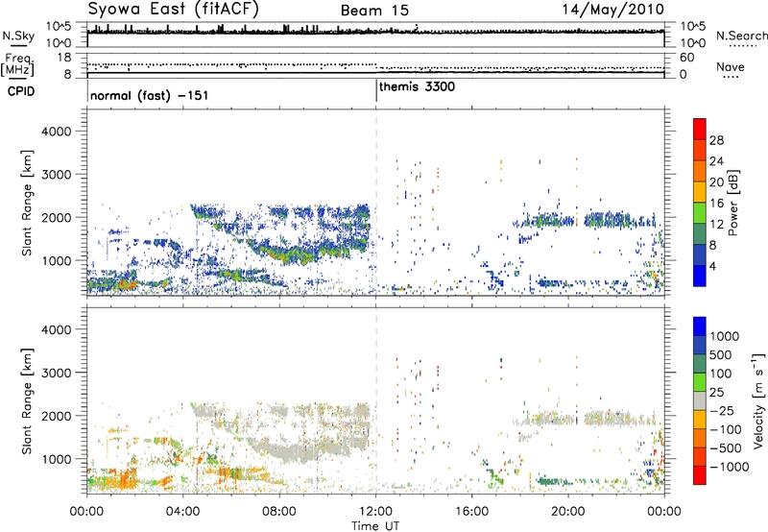Pick the grey velocity swatch between -25 and 25
The width and height of the screenshot is (768, 532).
(x=700, y=401)
